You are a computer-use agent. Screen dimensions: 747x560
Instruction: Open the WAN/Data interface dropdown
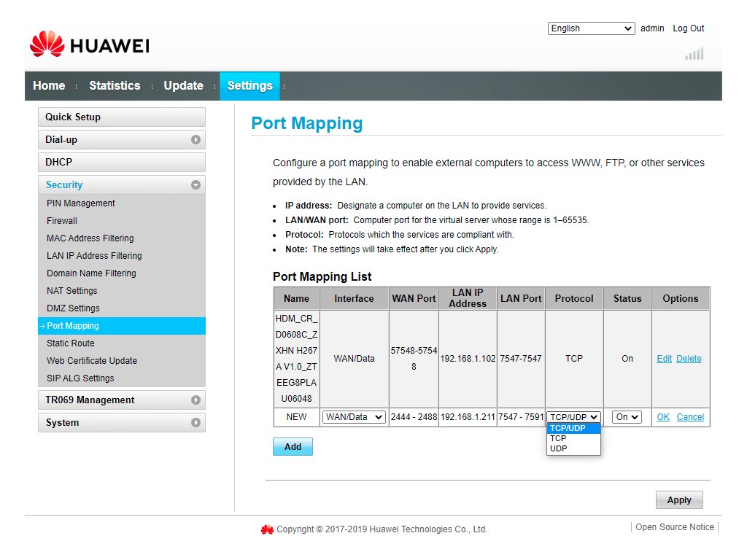[x=354, y=417]
